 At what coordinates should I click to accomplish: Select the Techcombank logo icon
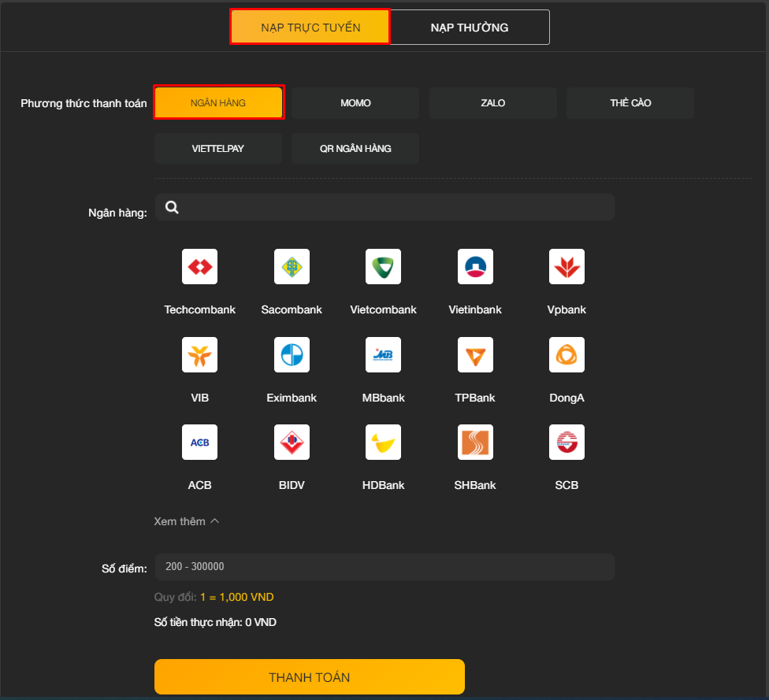click(x=199, y=267)
